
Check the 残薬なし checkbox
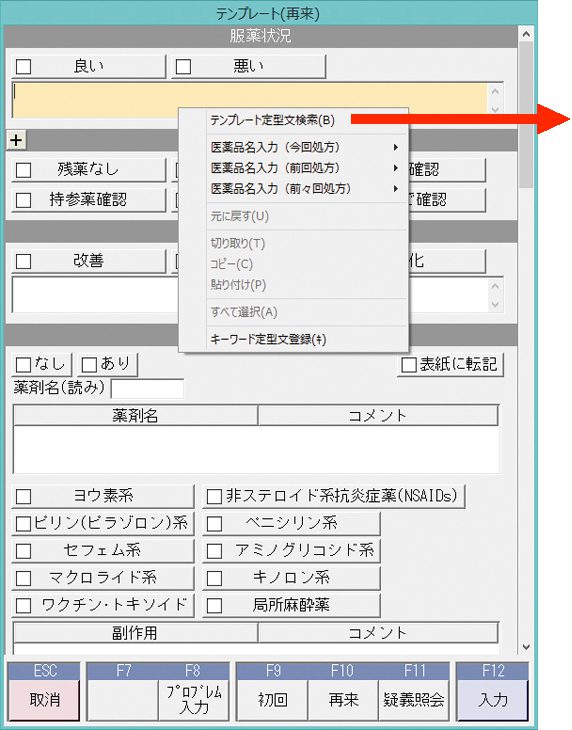tap(24, 170)
